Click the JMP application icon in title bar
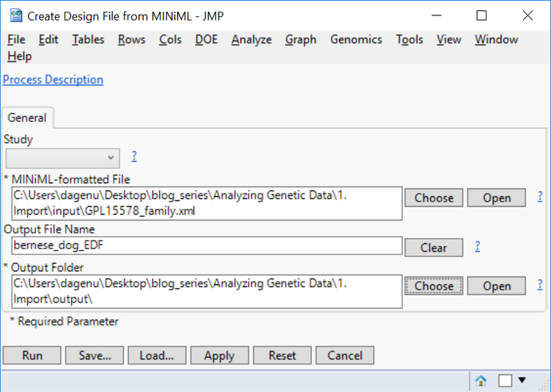 coord(15,15)
